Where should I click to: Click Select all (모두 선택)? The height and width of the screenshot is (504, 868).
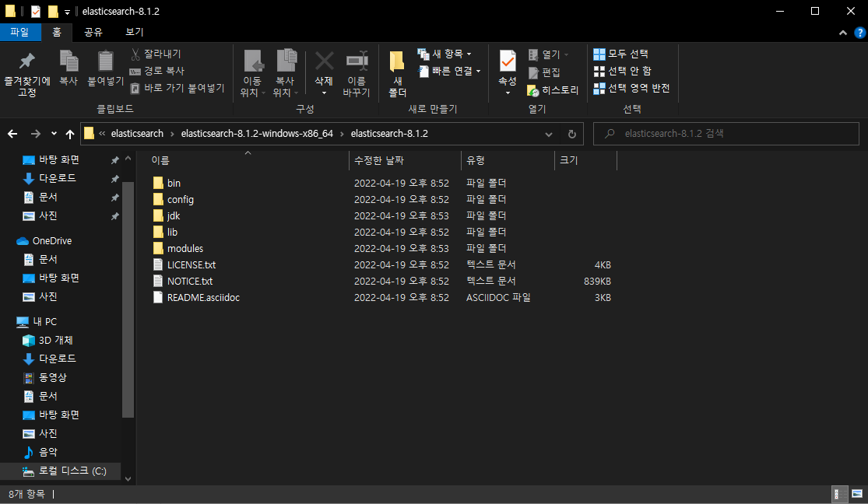tap(620, 54)
